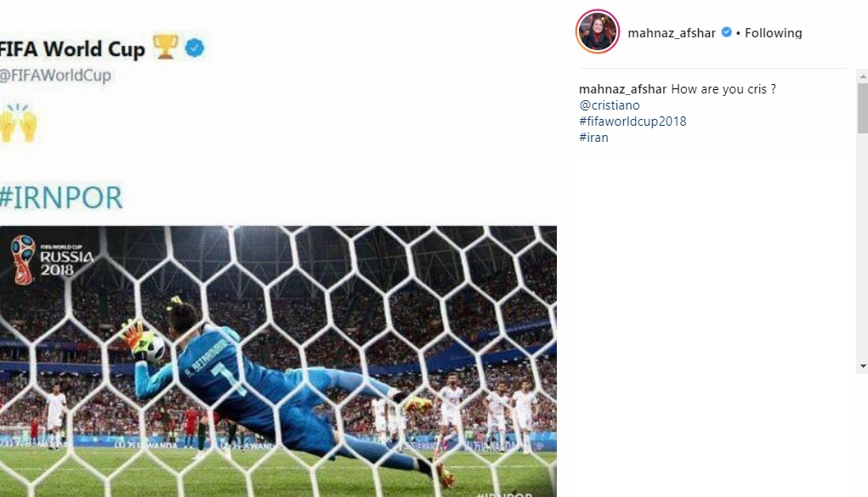This screenshot has height=497, width=868.
Task: Click mahnaz_afshar username in the caption
Action: point(623,89)
